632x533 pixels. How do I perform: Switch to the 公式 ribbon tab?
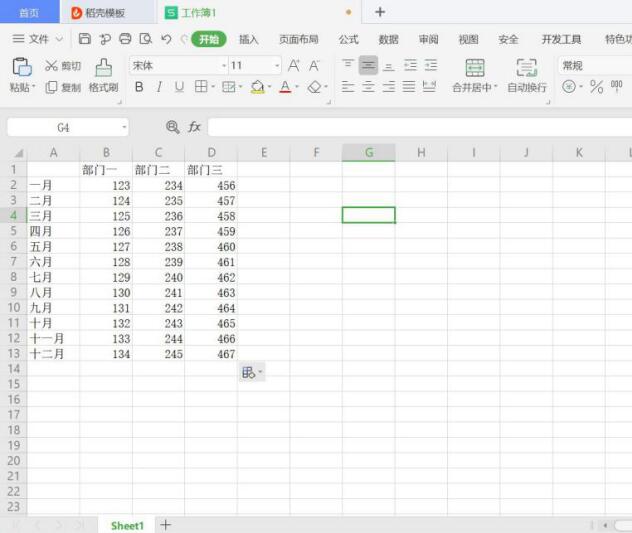click(x=348, y=39)
